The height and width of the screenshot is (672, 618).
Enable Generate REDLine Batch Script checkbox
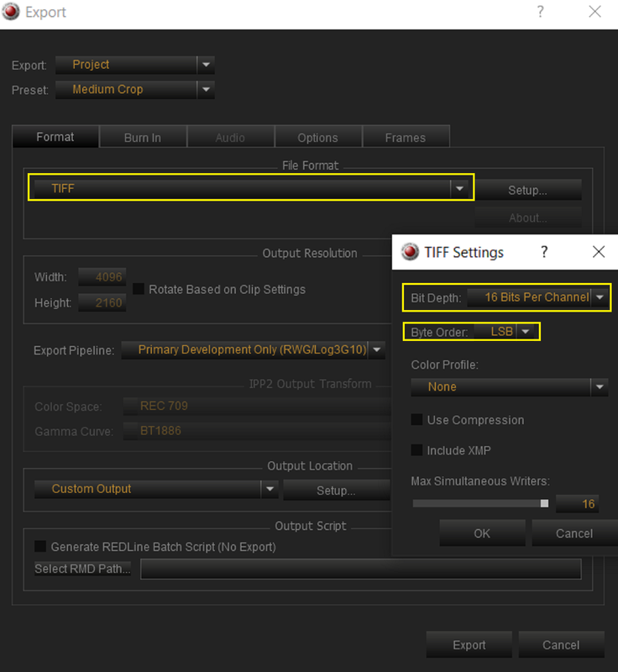click(40, 547)
